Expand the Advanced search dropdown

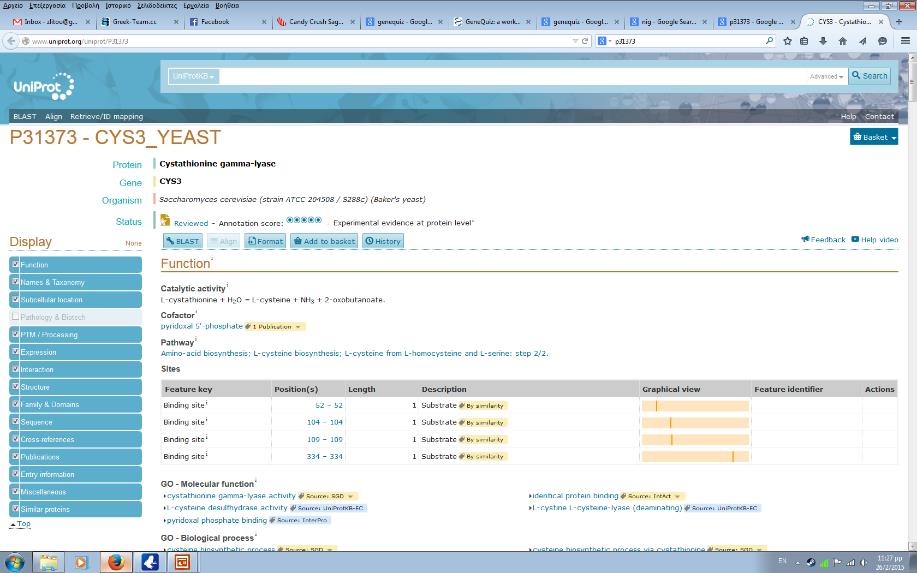[826, 77]
